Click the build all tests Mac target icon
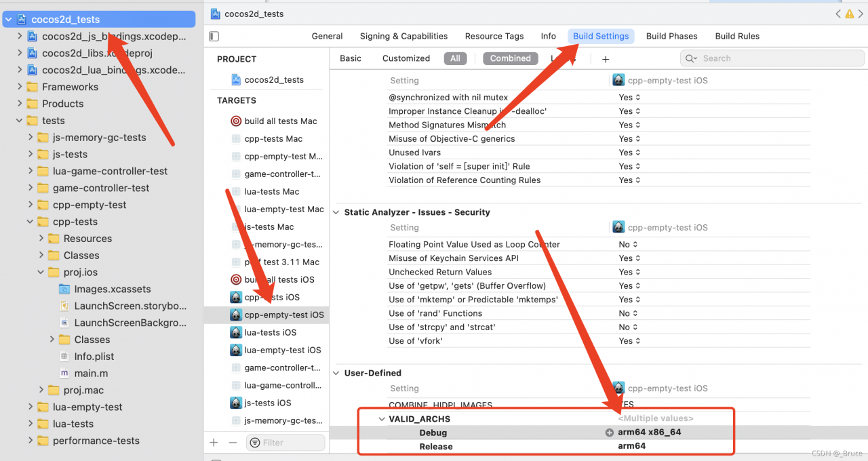This screenshot has width=868, height=461. pyautogui.click(x=236, y=121)
